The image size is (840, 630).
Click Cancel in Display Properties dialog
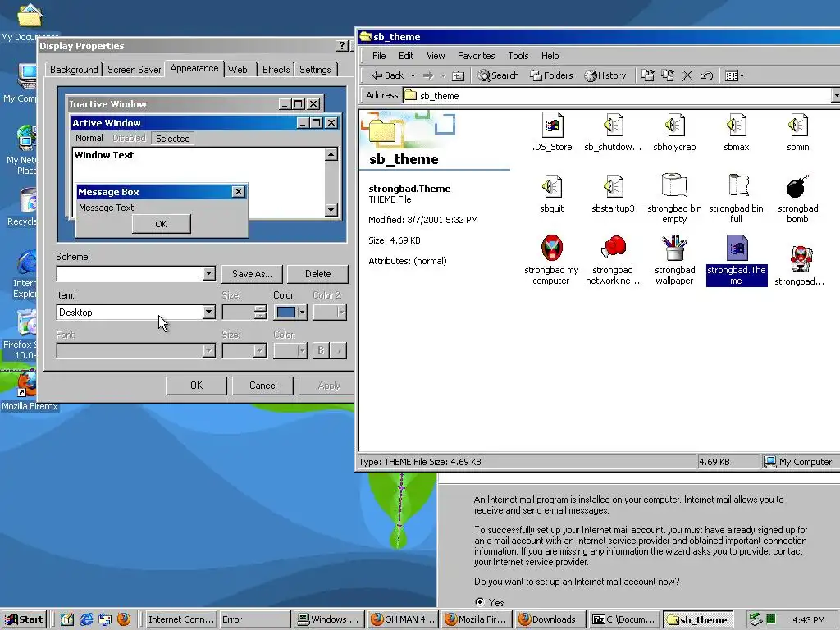click(262, 386)
